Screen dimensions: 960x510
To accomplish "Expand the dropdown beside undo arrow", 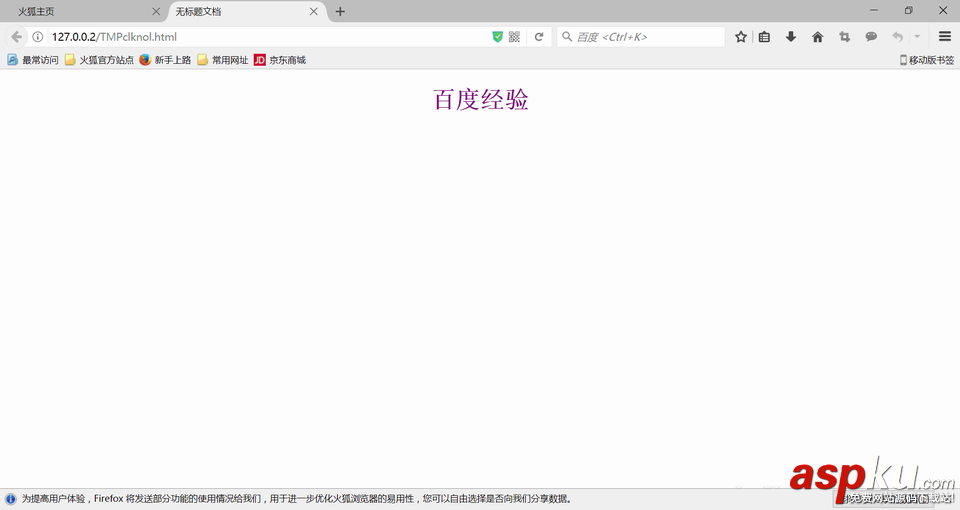I will point(917,37).
